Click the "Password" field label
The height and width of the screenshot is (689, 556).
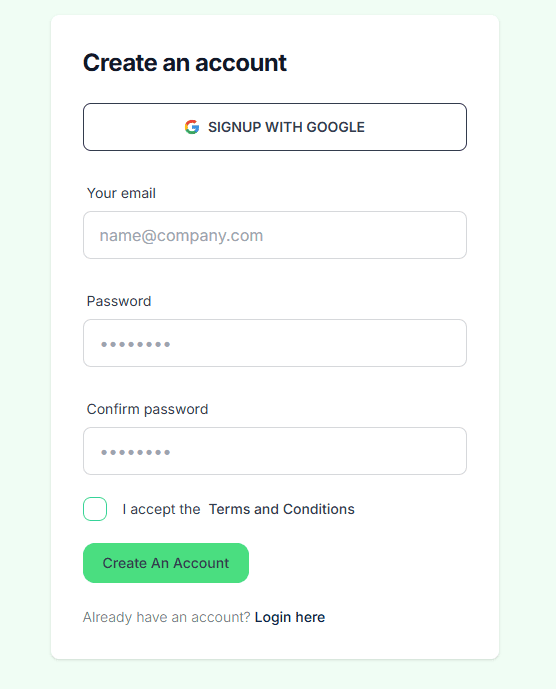pyautogui.click(x=119, y=301)
